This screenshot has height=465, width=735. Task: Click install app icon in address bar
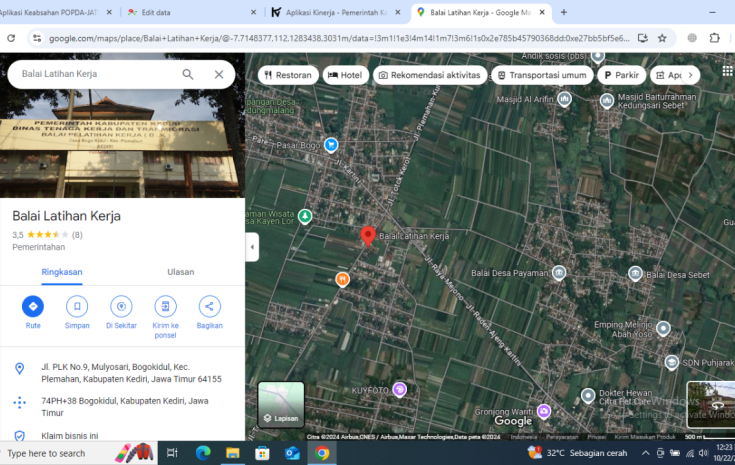[x=643, y=38]
